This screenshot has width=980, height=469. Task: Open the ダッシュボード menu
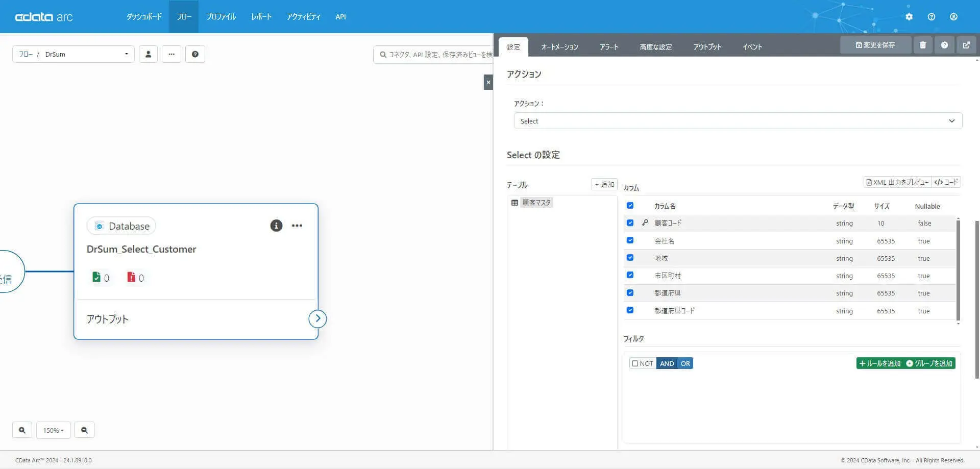pyautogui.click(x=144, y=17)
